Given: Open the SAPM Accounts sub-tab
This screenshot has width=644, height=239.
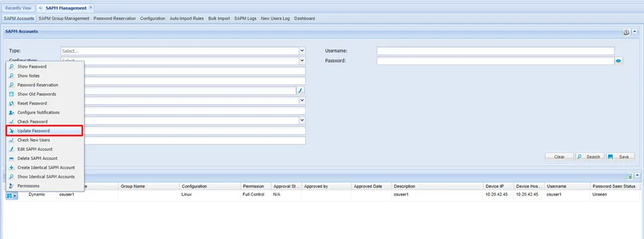Looking at the screenshot, I should coord(19,18).
